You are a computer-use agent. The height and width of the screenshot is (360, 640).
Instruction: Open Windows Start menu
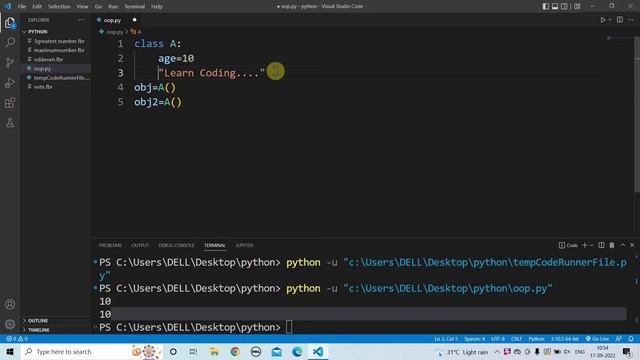click(10, 351)
